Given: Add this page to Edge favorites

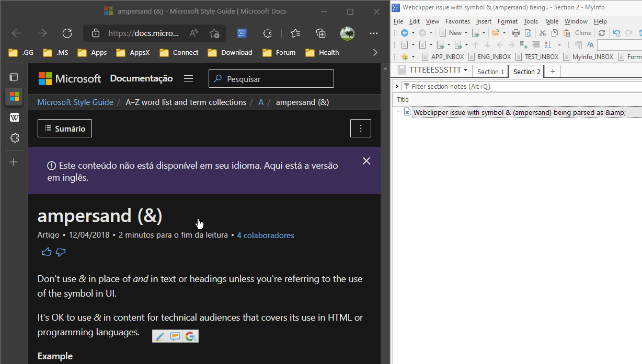Looking at the screenshot, I should pos(214,33).
